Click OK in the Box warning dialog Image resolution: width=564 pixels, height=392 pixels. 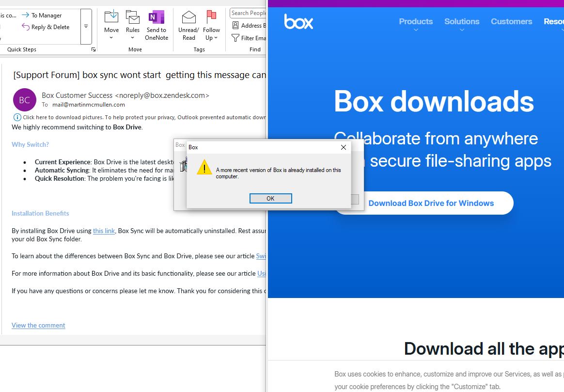click(x=270, y=198)
